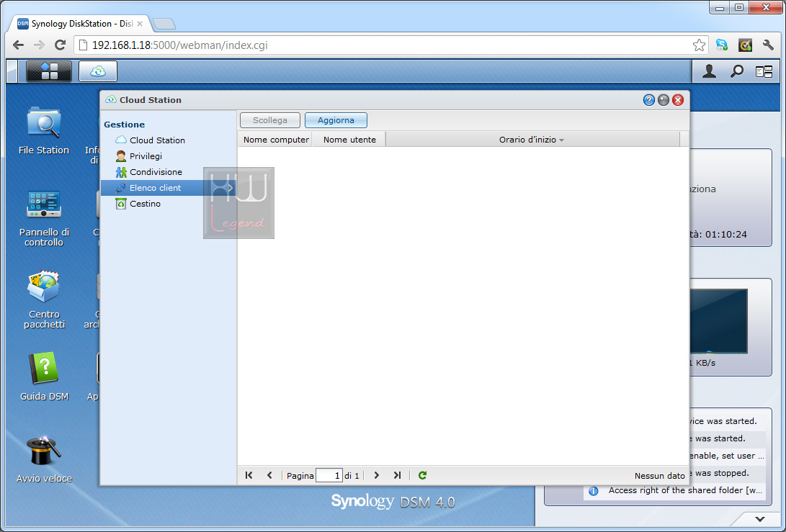
Task: Select Privilegi in the sidebar
Action: point(168,156)
